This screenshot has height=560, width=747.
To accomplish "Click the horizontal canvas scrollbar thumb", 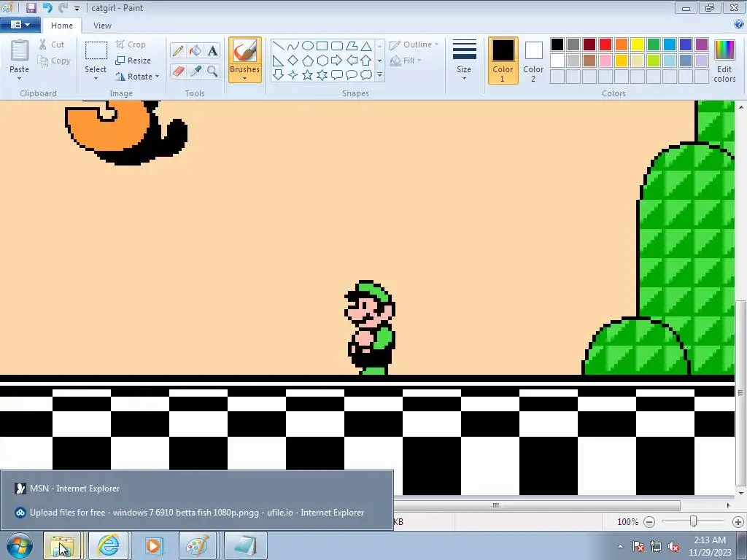I will coord(537,505).
